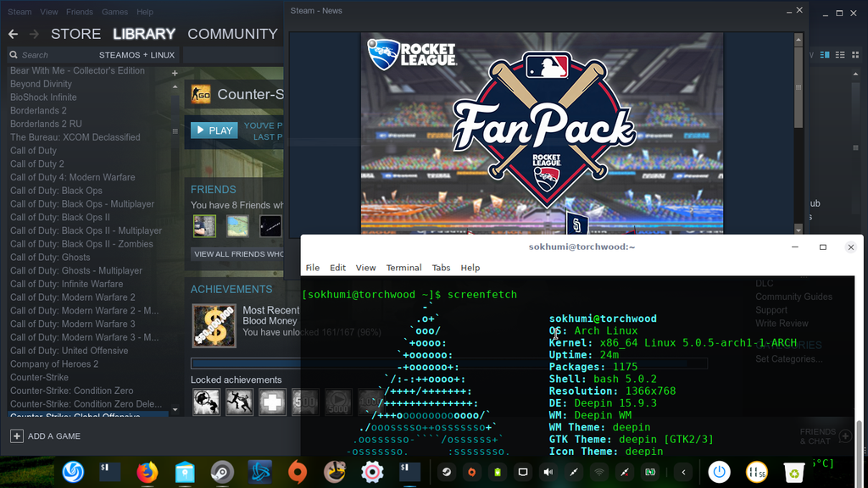Open the first friend avatar with the green border
The width and height of the screenshot is (868, 488).
coord(204,226)
